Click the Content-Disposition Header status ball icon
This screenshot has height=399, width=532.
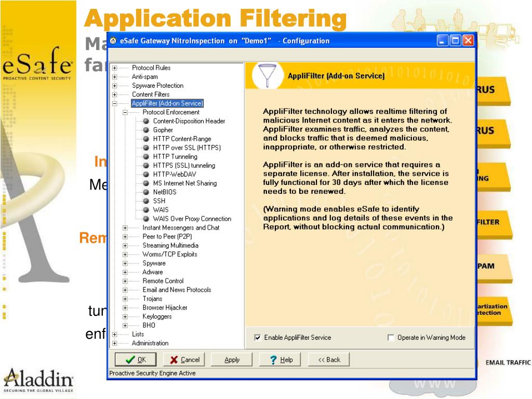tap(146, 121)
